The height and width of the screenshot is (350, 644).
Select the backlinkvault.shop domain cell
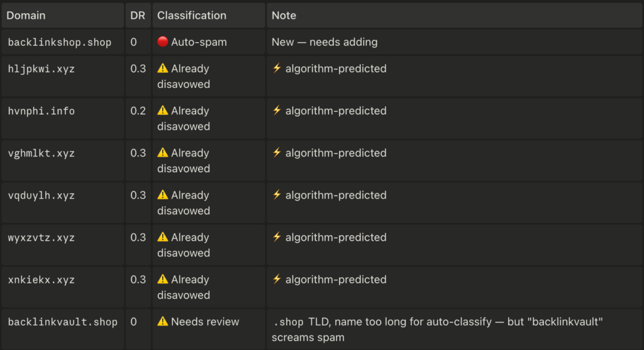tap(63, 329)
